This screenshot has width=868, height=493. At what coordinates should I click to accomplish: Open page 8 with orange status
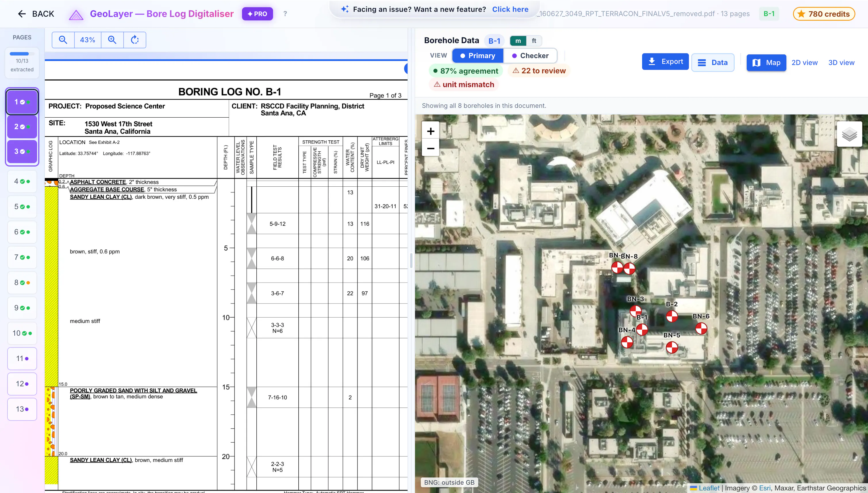click(22, 282)
